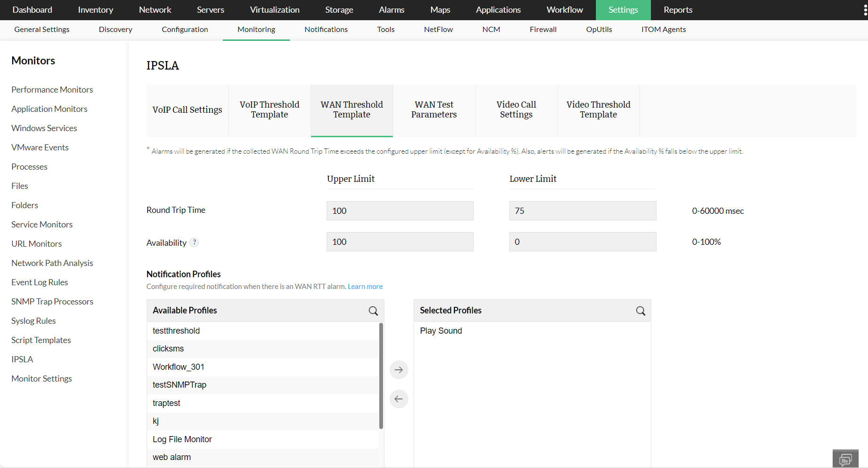This screenshot has height=468, width=868.
Task: Open the Learn more link
Action: pos(365,286)
